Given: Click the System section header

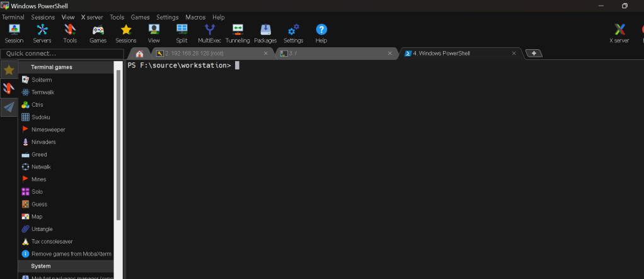Looking at the screenshot, I should (66, 266).
